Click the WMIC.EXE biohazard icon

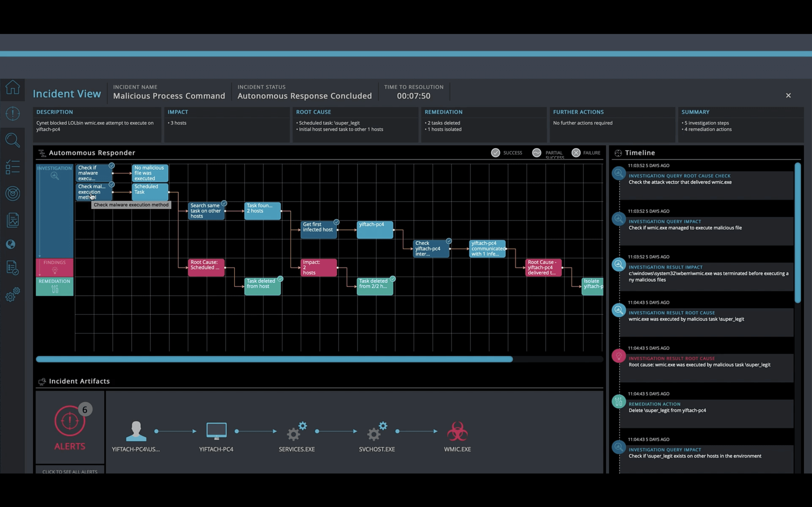click(457, 431)
